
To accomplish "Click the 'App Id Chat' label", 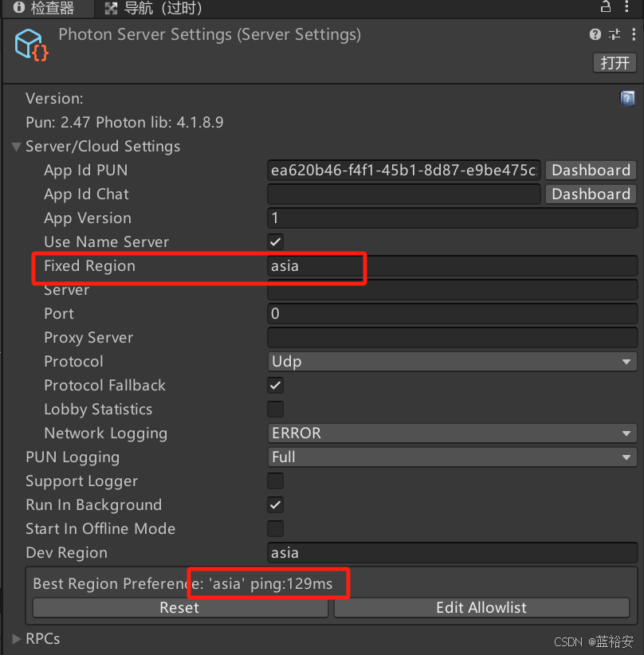I will 87,194.
